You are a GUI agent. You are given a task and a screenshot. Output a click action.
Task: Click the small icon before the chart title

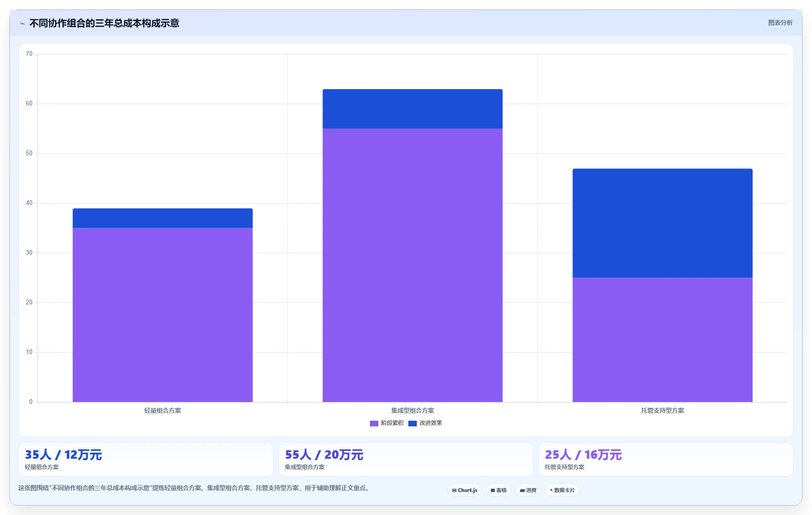[x=22, y=23]
